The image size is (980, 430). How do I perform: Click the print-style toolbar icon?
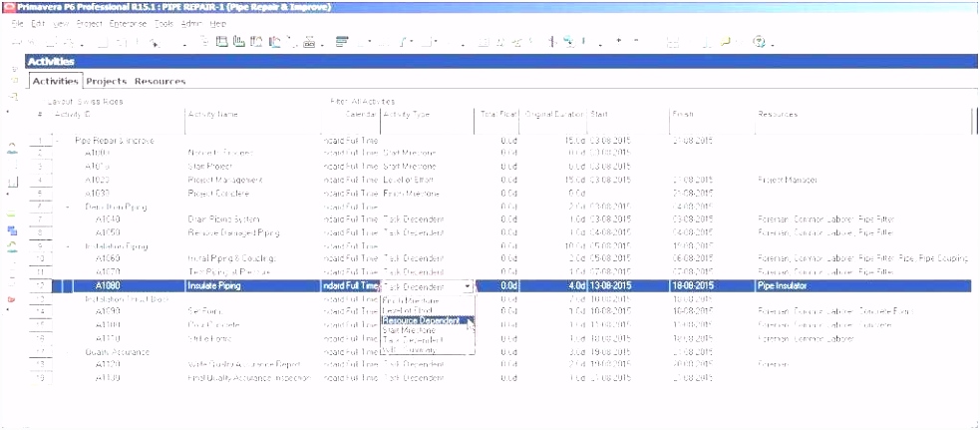[309, 43]
